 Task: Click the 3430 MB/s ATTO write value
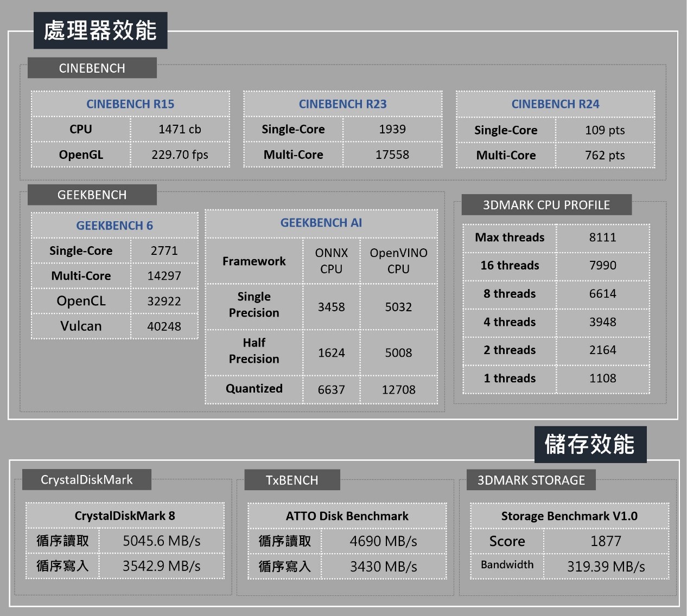click(x=384, y=566)
